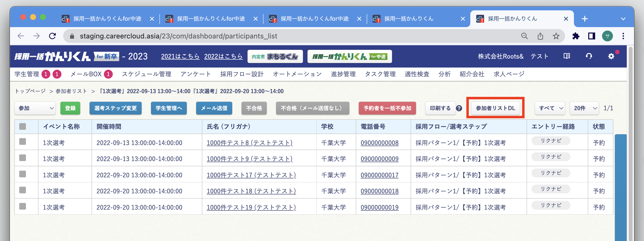The height and width of the screenshot is (241, 644).
Task: Open the user manual book icon
Action: (567, 56)
